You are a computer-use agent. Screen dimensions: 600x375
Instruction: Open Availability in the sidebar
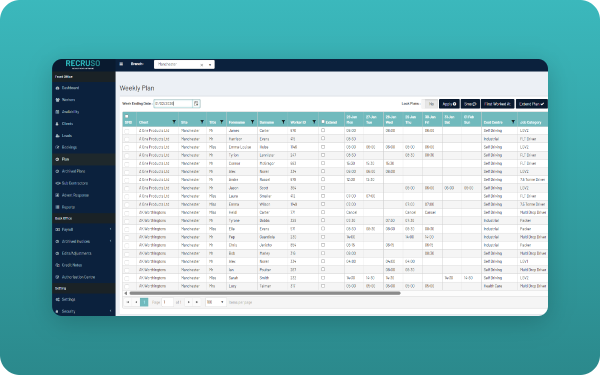pyautogui.click(x=70, y=112)
